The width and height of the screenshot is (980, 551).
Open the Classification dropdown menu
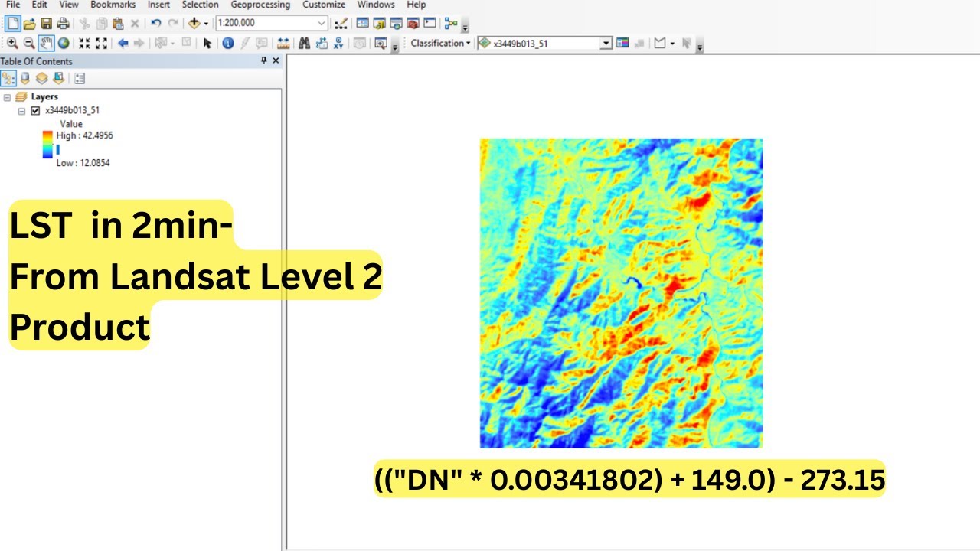(x=440, y=44)
